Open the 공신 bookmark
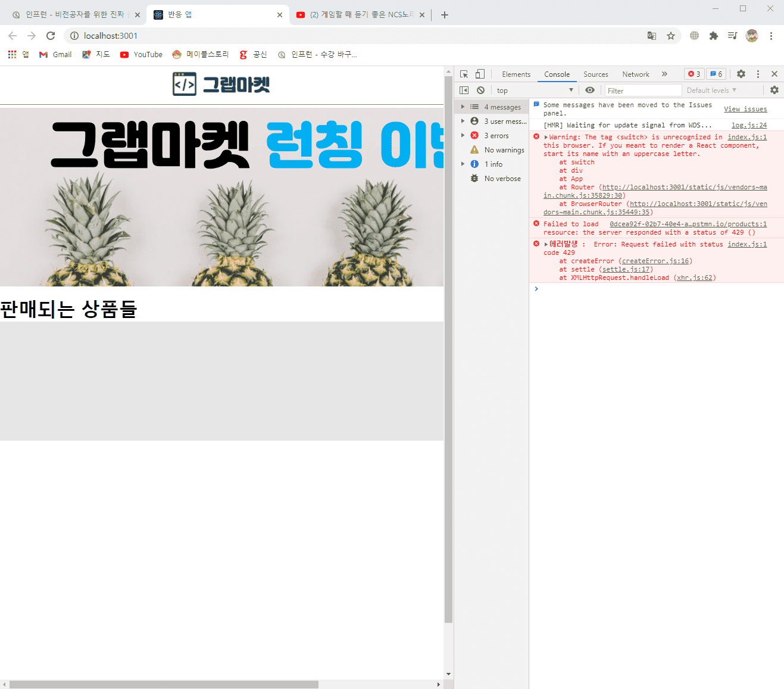 [253, 54]
